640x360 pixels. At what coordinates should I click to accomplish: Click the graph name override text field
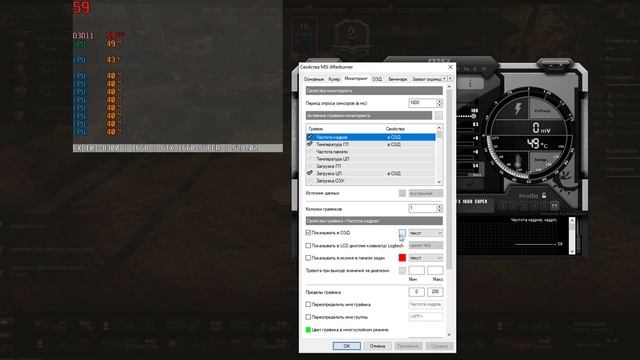click(426, 304)
